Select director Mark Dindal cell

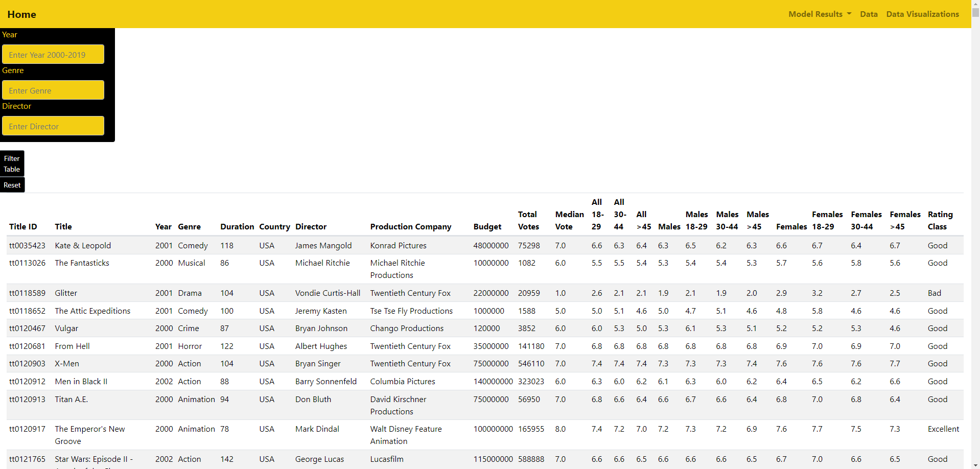[x=317, y=429]
